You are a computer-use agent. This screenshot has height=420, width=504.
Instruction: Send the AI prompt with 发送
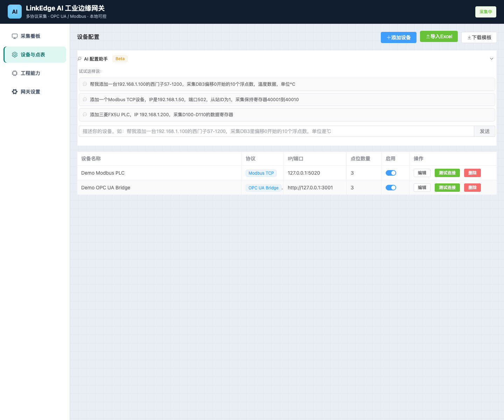[485, 131]
